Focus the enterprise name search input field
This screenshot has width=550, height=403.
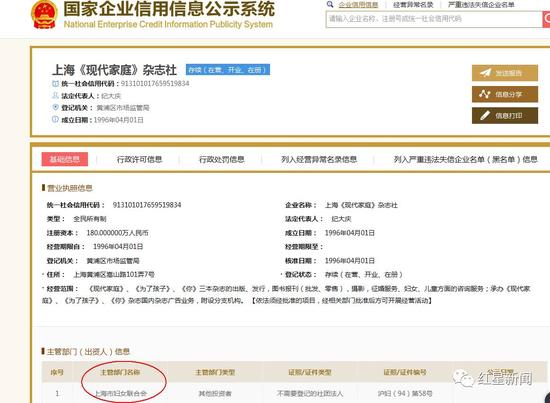point(434,19)
